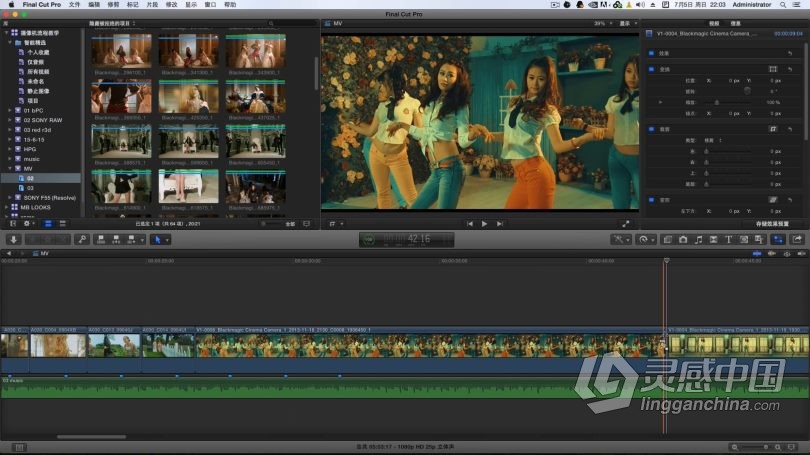Open the File menu

pyautogui.click(x=74, y=4)
